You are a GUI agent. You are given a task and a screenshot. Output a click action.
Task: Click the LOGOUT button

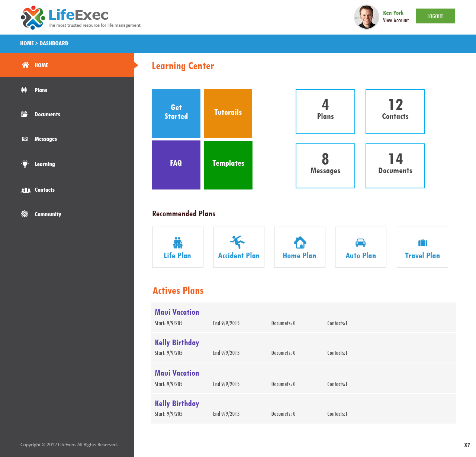click(x=435, y=16)
